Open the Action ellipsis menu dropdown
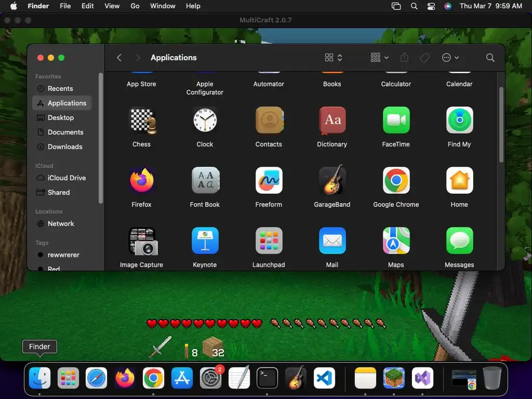 point(450,58)
